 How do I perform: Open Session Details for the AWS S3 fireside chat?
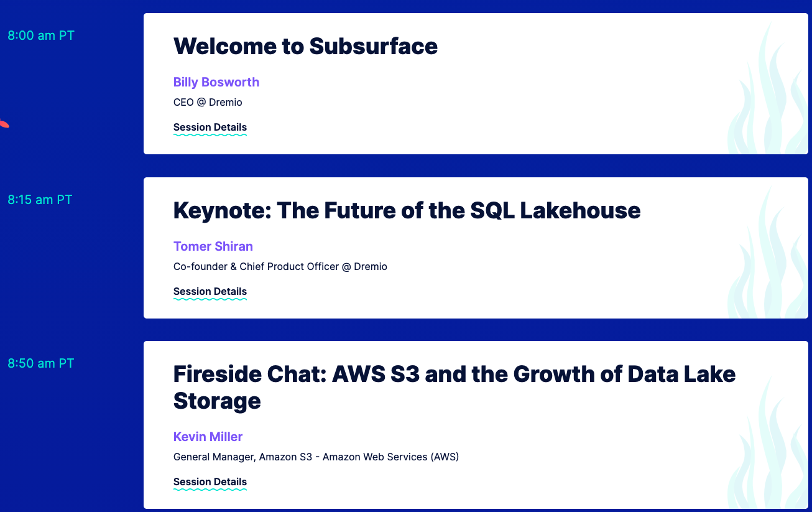[x=210, y=482]
